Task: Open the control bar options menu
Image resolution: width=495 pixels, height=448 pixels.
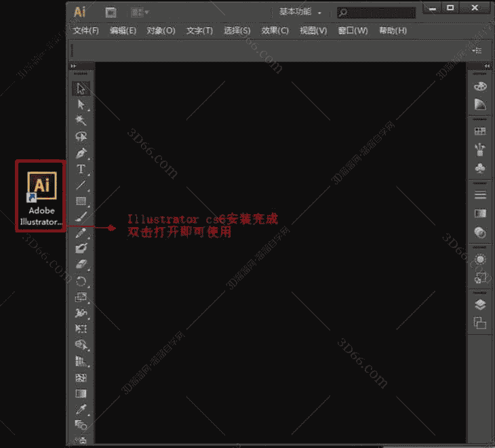Action: click(x=477, y=50)
